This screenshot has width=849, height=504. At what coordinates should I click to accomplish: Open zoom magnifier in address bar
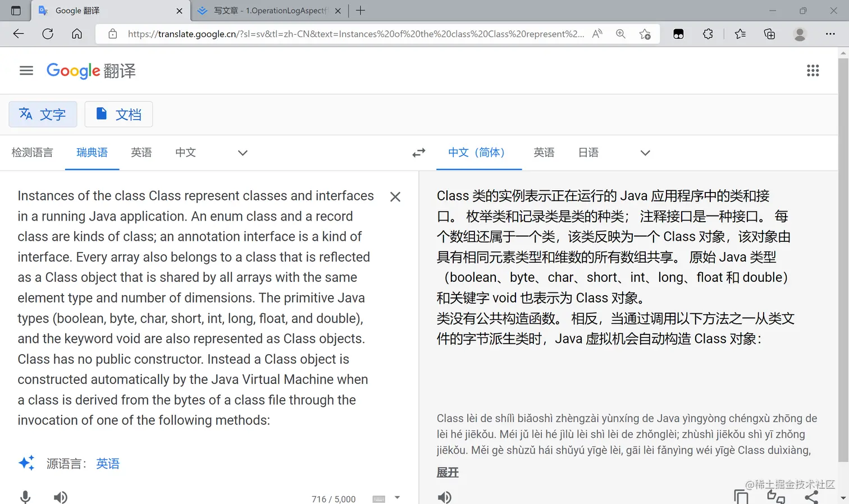[x=620, y=34]
